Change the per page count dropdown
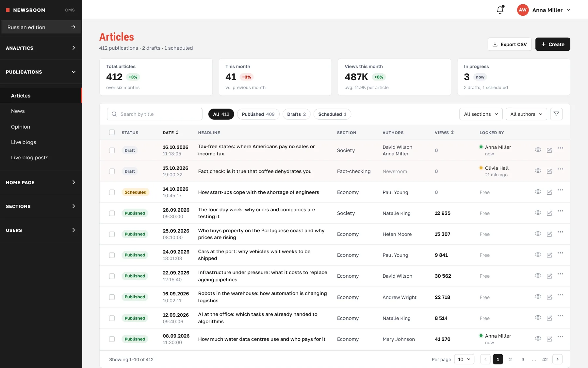 464,359
